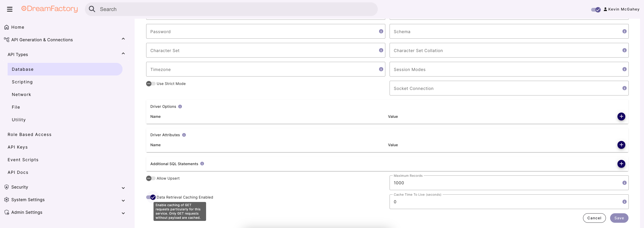
Task: Collapse API Generation & Connections section
Action: 123,39
